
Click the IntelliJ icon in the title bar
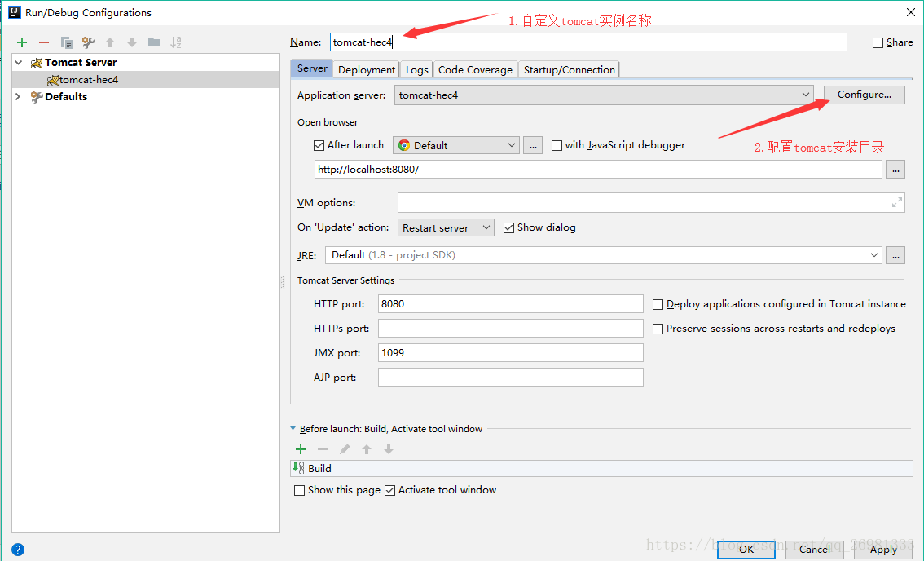[14, 11]
